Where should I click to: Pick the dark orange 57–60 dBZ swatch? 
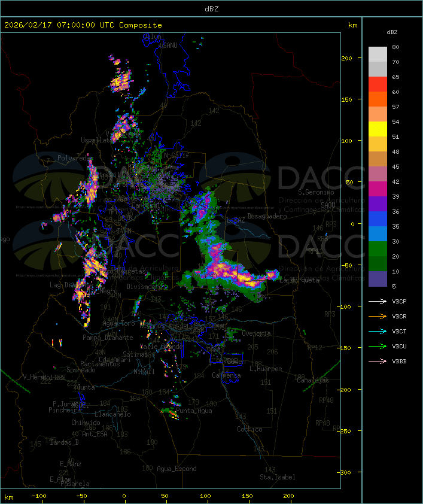point(378,99)
